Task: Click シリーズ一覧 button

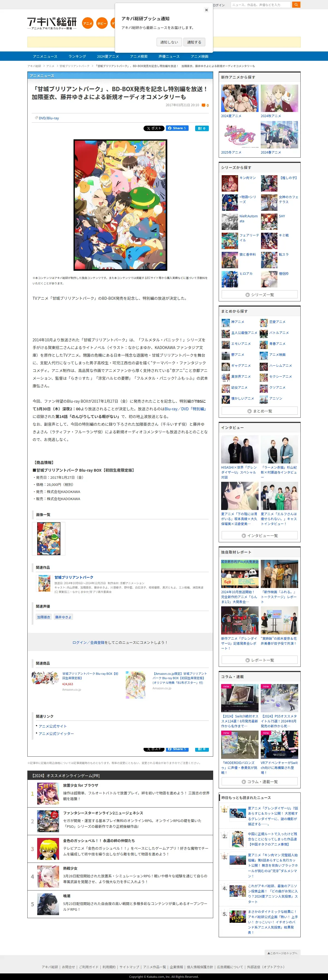Action: pyautogui.click(x=260, y=295)
